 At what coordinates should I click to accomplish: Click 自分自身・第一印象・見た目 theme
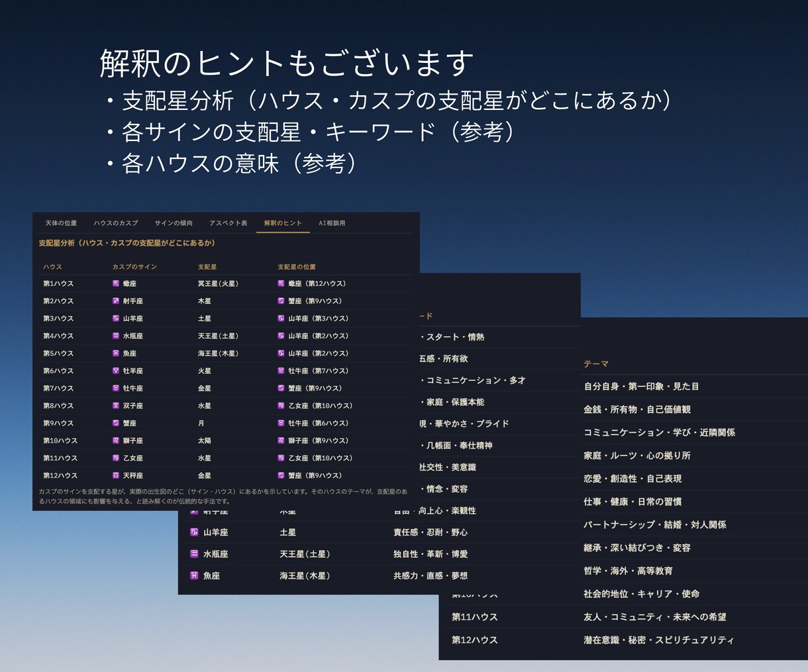point(641,387)
